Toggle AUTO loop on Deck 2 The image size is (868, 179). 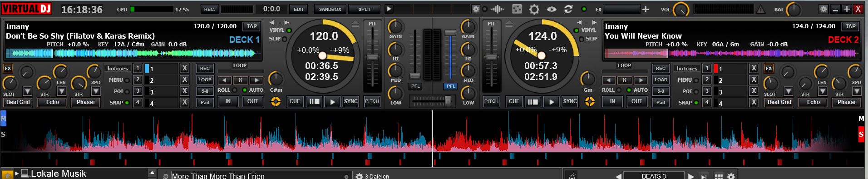click(628, 90)
